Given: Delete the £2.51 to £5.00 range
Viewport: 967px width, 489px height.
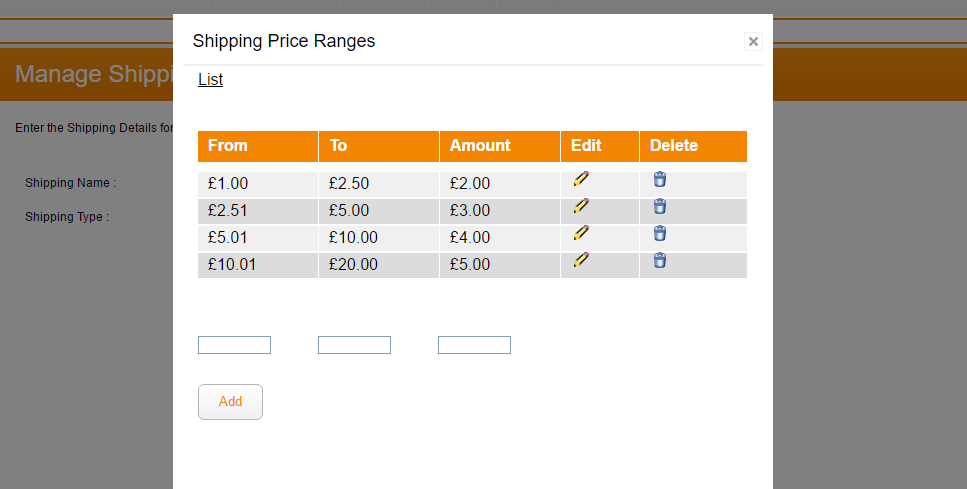Looking at the screenshot, I should click(660, 207).
